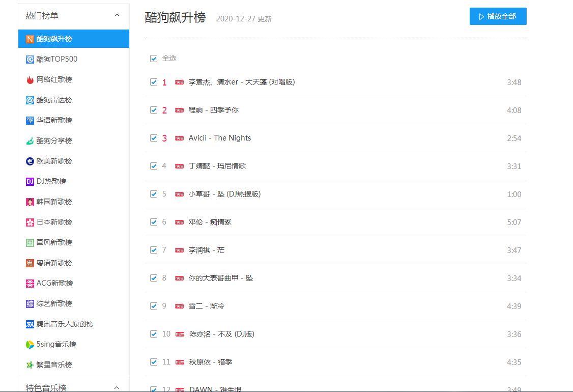573x392 pixels.
Task: Click rank number 3 beside The Nights
Action: 164,138
